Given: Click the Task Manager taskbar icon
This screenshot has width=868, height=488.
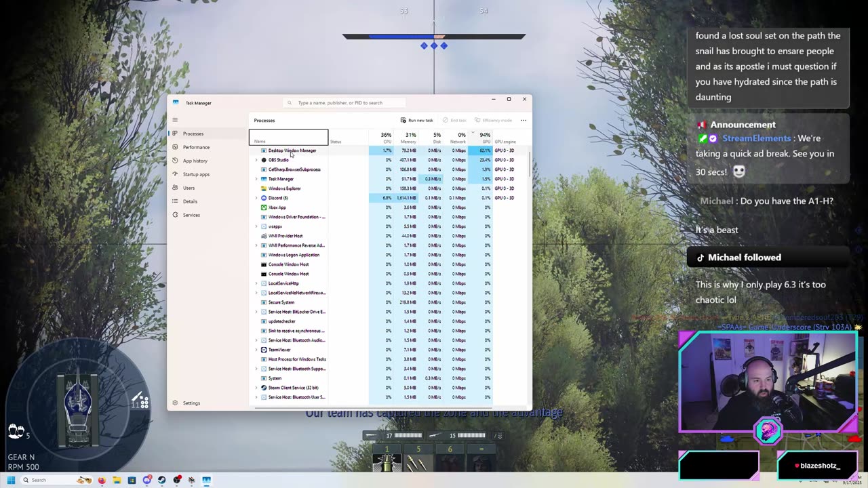Looking at the screenshot, I should pyautogui.click(x=206, y=480).
